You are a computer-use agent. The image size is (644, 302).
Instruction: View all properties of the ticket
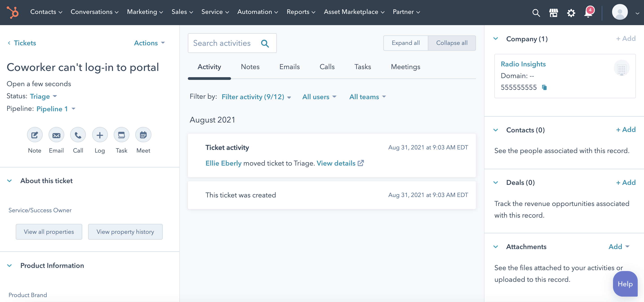[49, 232]
